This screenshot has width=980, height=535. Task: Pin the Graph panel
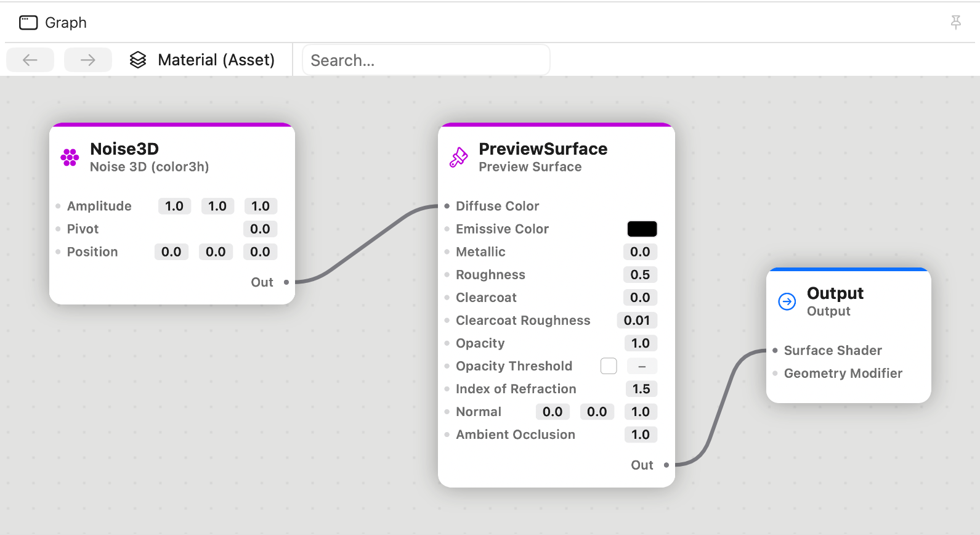955,23
